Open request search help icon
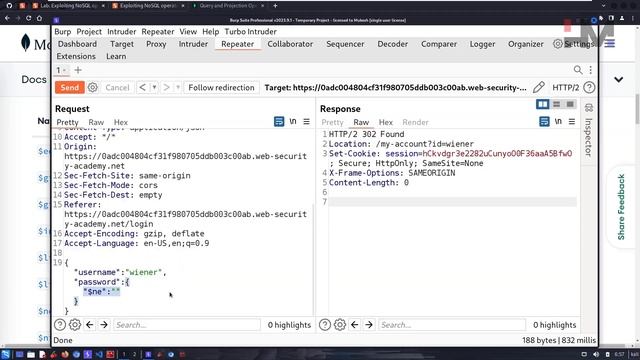Image resolution: width=640 pixels, height=360 pixels. (x=60, y=325)
